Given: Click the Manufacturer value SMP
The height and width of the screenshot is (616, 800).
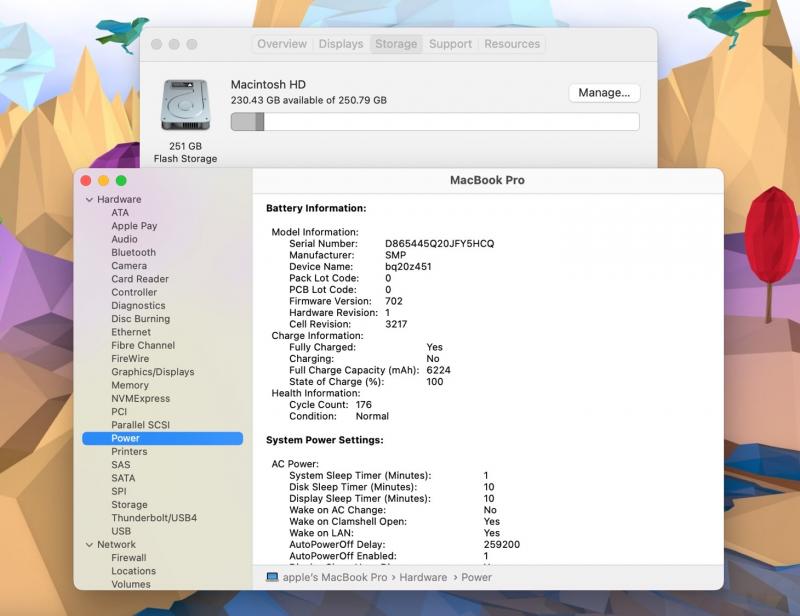Looking at the screenshot, I should pyautogui.click(x=396, y=255).
